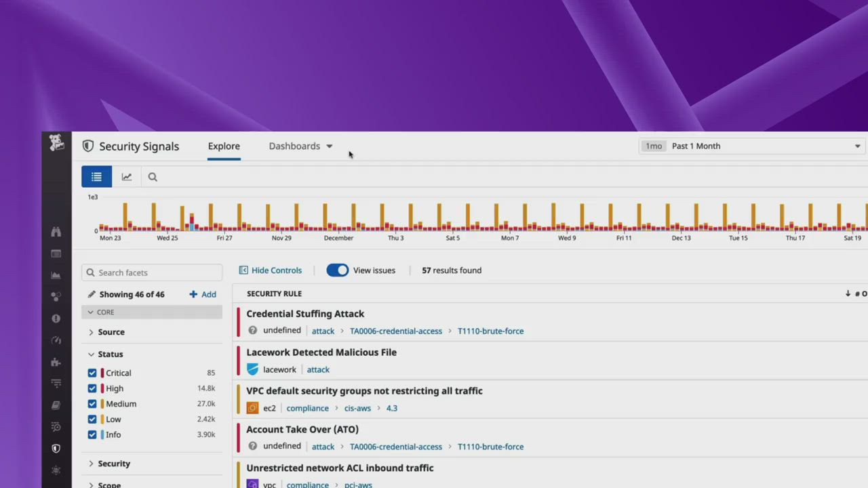Click the Hide Controls panel icon
The height and width of the screenshot is (488, 868).
pos(243,270)
